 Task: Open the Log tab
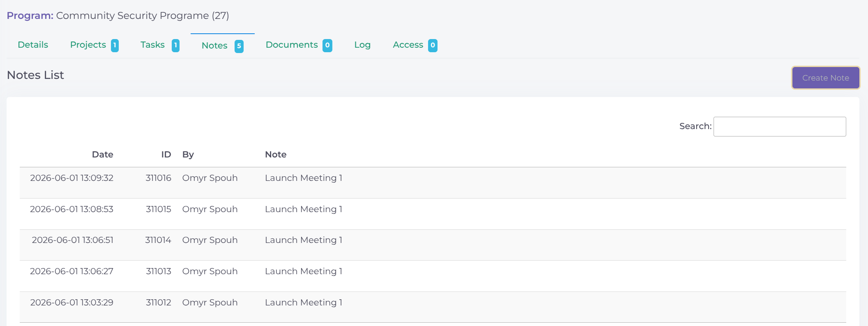pos(362,45)
